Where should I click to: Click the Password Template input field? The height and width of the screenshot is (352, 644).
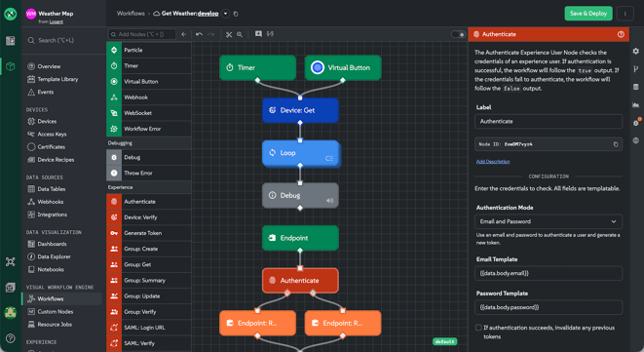(549, 307)
